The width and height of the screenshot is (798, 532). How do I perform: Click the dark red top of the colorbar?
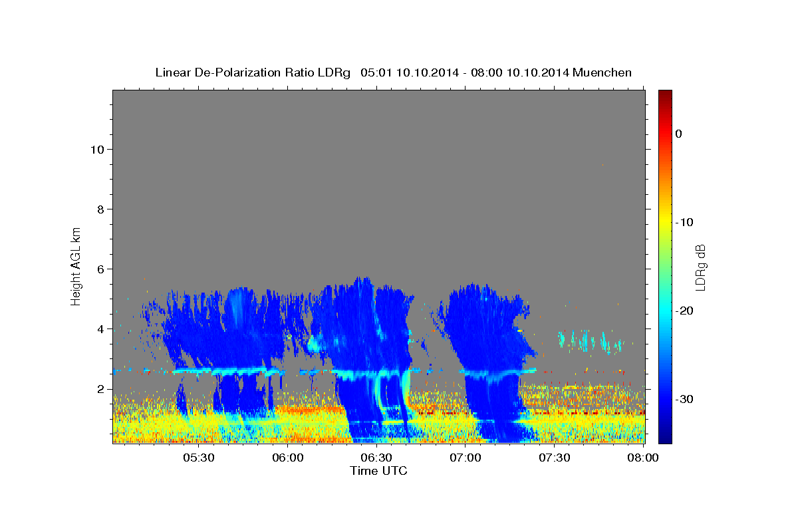[665, 94]
